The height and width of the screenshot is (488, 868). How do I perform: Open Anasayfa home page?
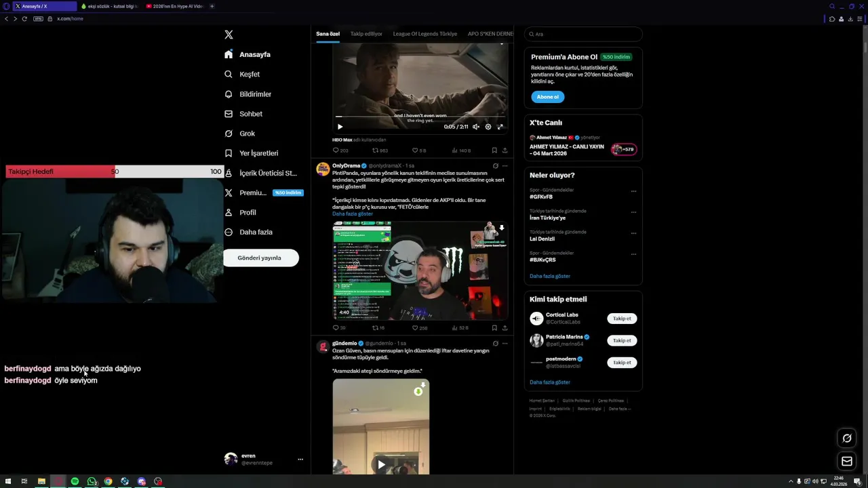click(x=248, y=54)
